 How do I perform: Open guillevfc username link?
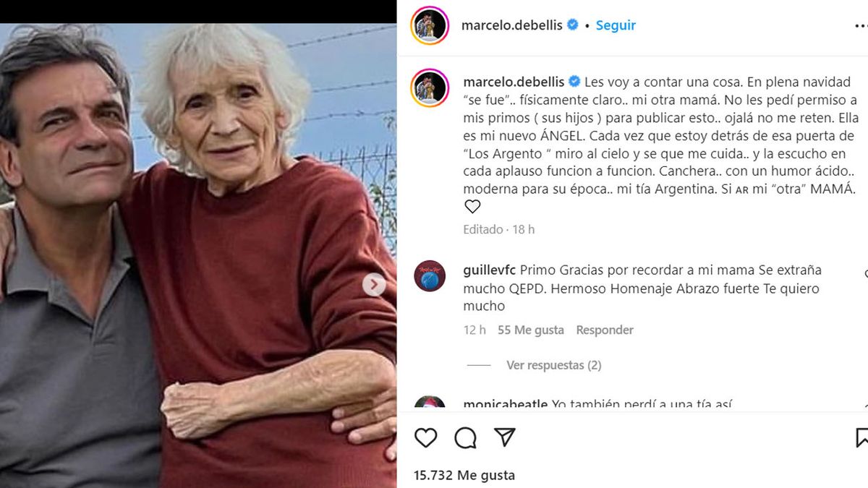coord(490,270)
